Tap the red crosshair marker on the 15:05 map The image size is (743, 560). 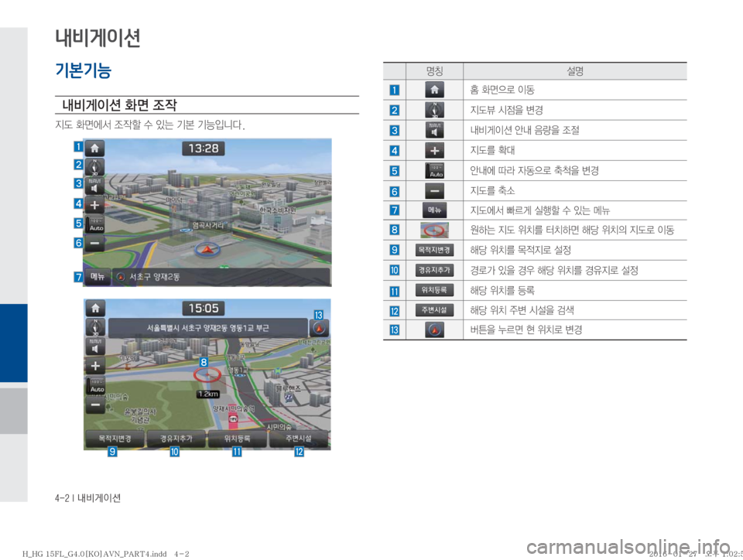(x=207, y=376)
